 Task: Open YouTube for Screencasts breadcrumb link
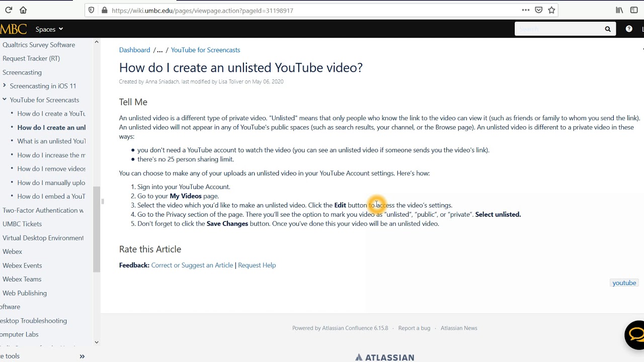pos(205,50)
